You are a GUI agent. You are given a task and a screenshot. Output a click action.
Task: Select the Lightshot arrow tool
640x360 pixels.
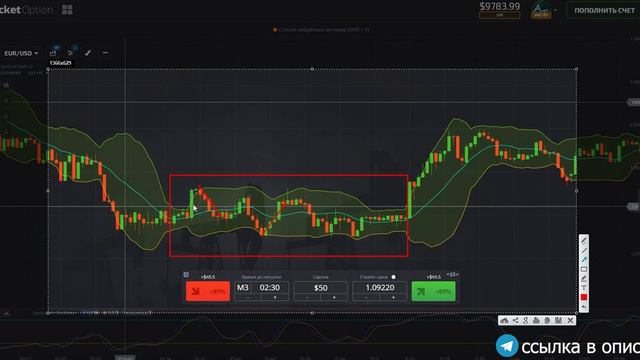point(584,260)
